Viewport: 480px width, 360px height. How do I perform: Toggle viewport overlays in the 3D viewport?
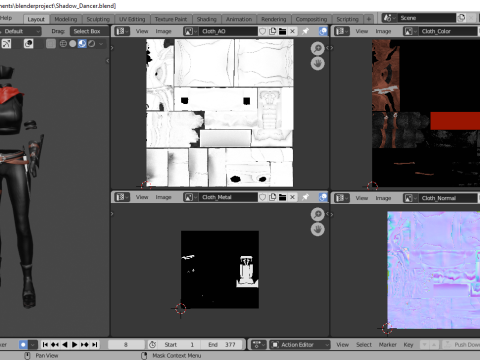coord(28,44)
